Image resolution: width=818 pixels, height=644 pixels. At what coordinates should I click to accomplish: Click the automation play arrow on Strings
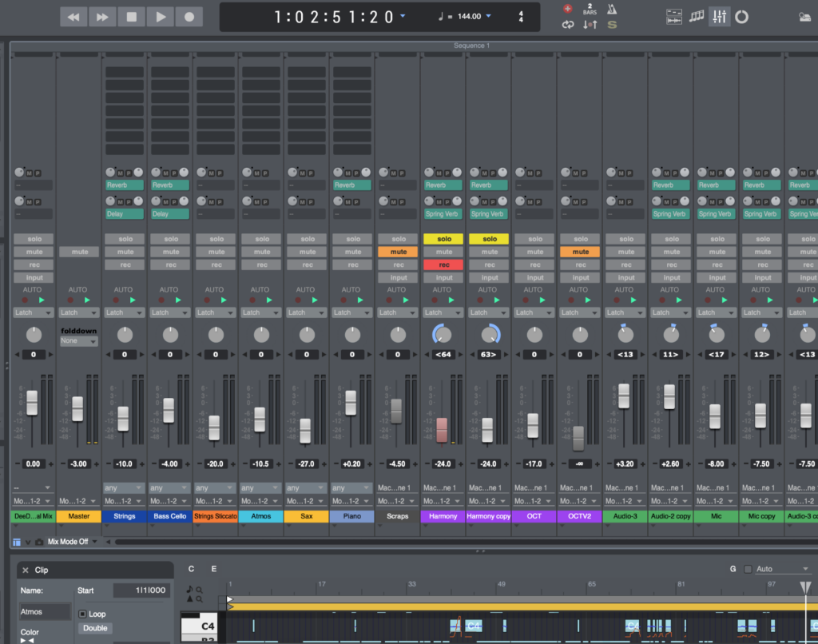133,300
